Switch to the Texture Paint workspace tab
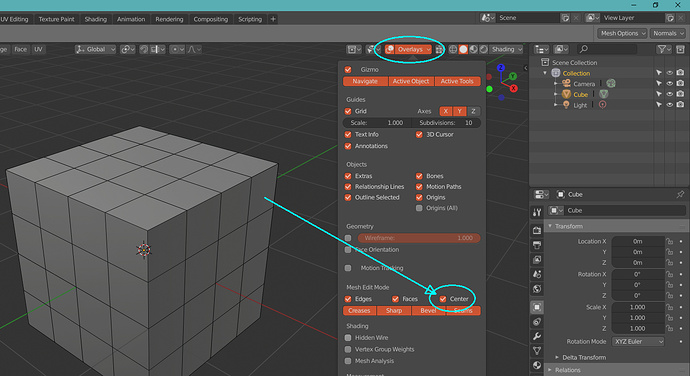 click(56, 19)
